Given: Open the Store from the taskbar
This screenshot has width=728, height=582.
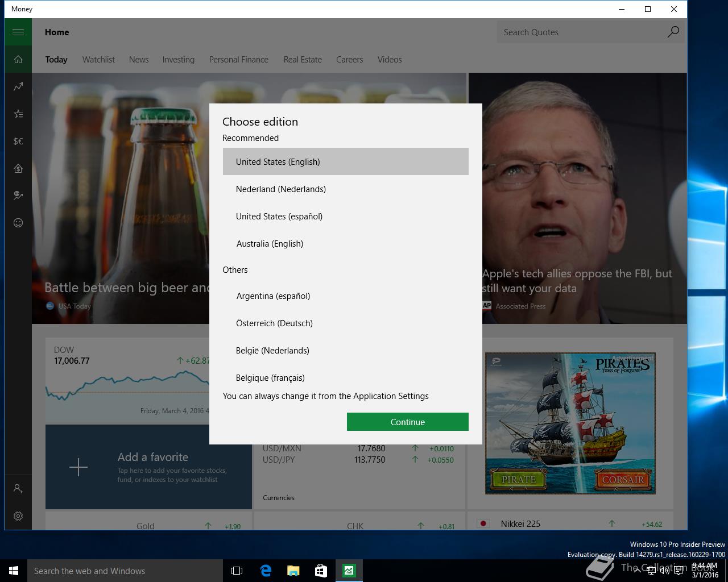Looking at the screenshot, I should [x=321, y=571].
